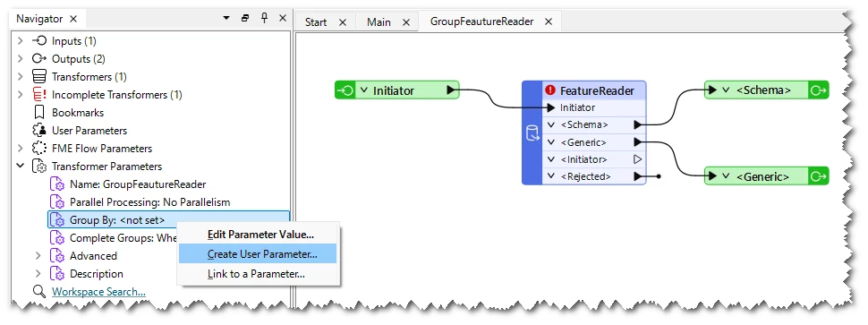Click the <Initiator> output port hollow arrow
The image size is (868, 325).
[637, 159]
